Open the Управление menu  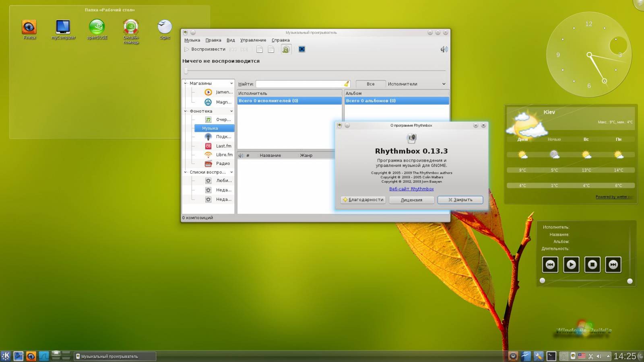pyautogui.click(x=253, y=40)
